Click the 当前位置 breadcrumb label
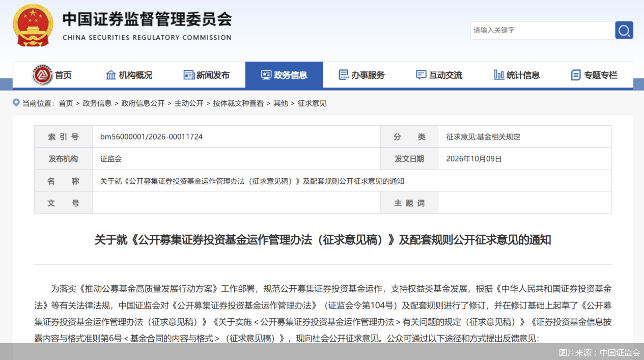 38,103
